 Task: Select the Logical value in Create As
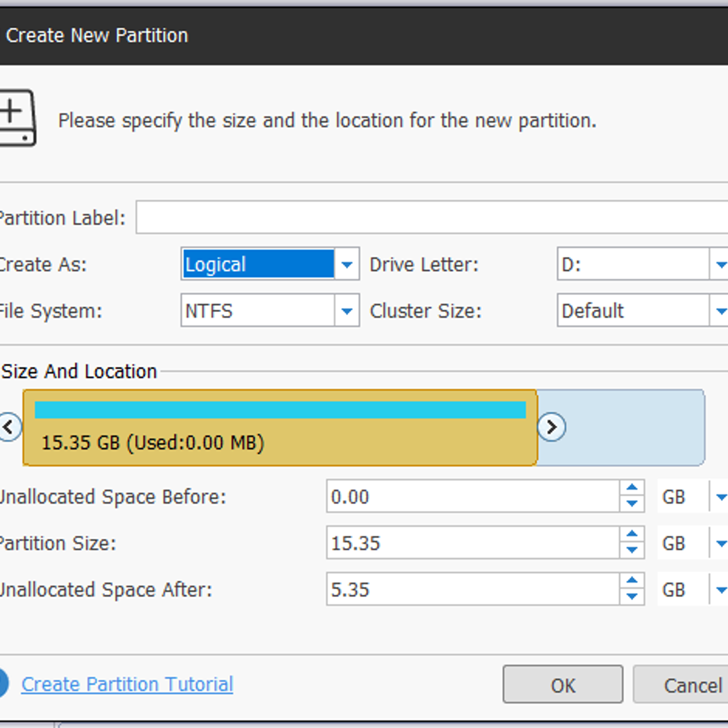258,264
